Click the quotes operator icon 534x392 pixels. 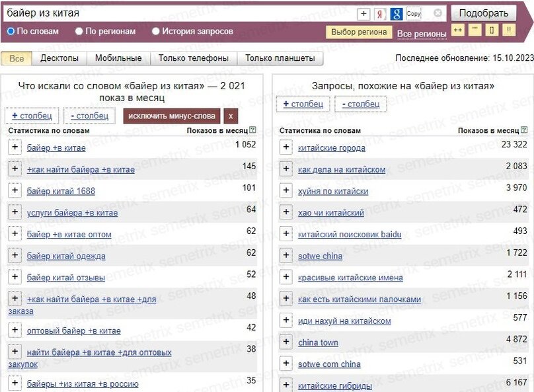coord(474,30)
